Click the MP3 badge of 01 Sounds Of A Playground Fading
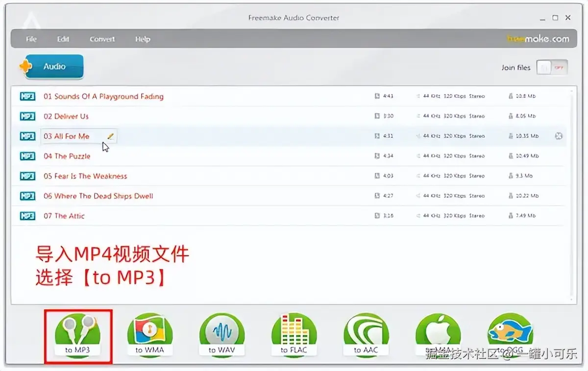The width and height of the screenshot is (588, 371). (27, 96)
